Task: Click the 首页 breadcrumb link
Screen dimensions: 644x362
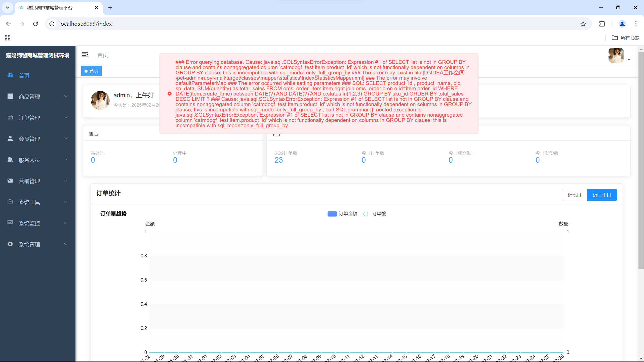Action: pyautogui.click(x=103, y=55)
